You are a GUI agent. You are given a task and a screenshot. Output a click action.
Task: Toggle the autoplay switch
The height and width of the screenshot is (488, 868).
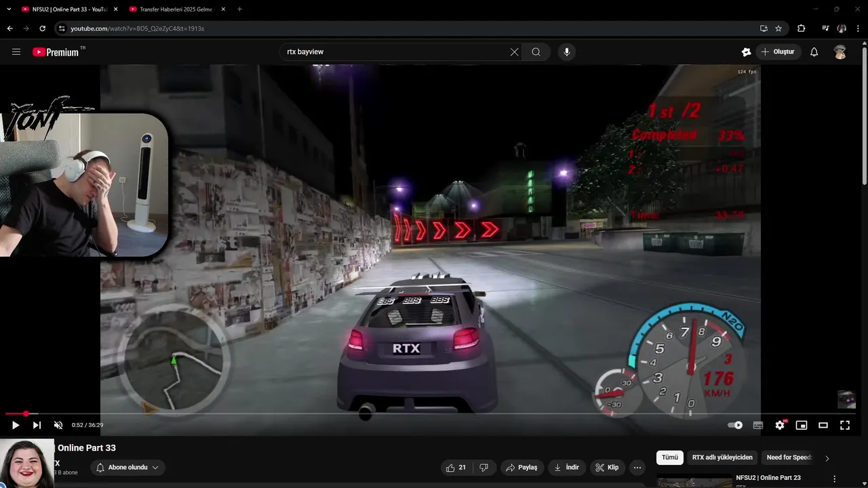pos(735,425)
